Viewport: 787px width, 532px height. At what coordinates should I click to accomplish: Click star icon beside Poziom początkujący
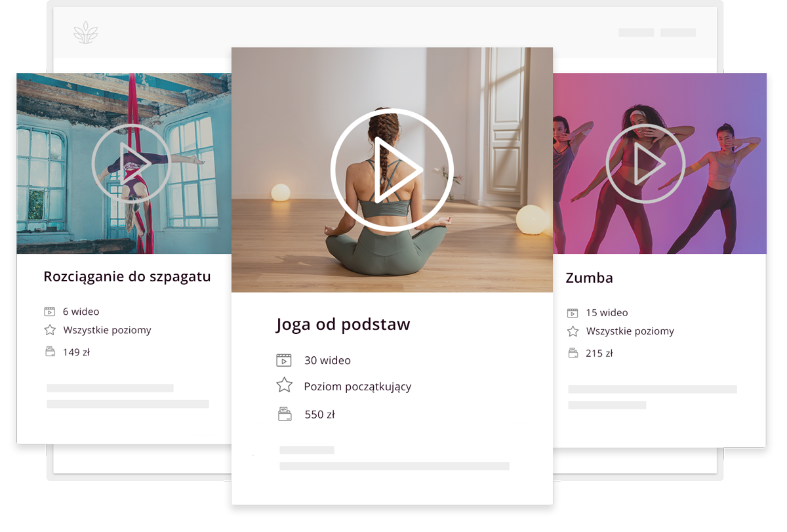284,385
